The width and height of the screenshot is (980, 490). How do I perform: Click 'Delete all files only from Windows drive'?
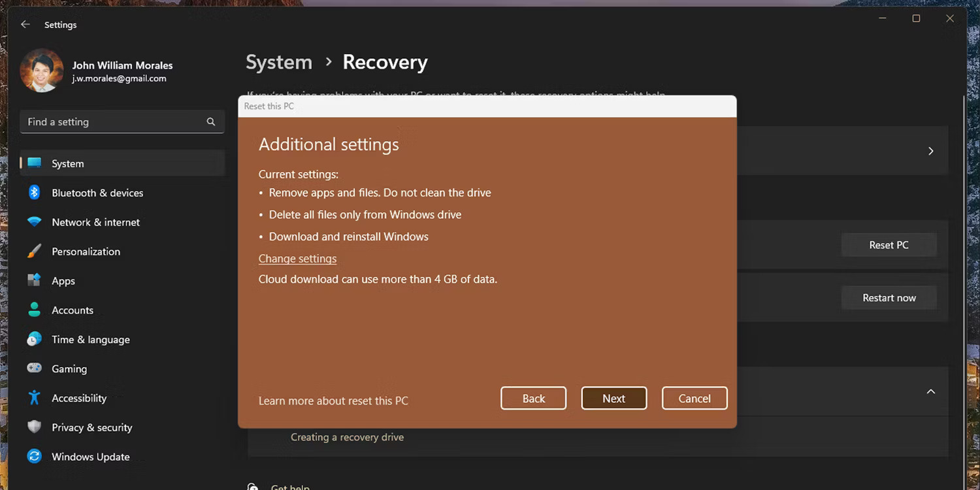click(x=365, y=214)
